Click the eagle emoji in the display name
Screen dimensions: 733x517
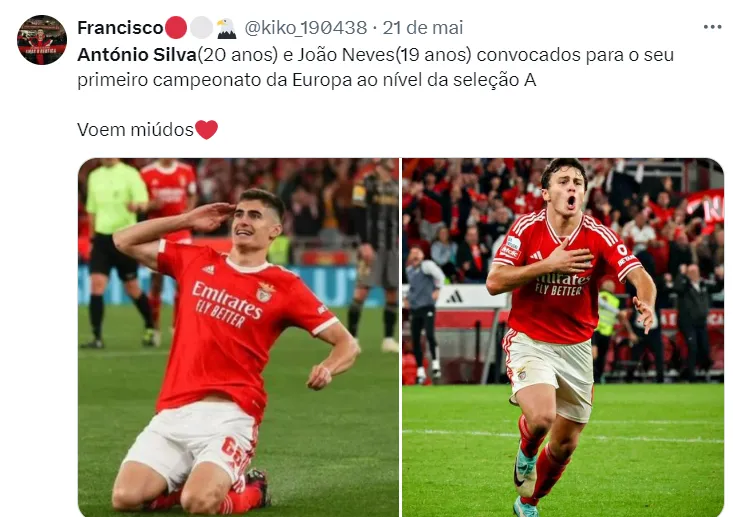coord(227,28)
